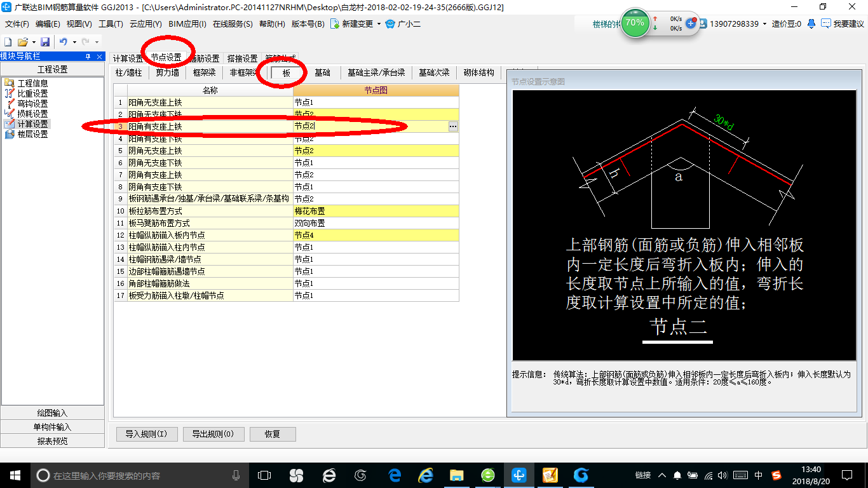Open the 工程设置 panel button
868x488 pixels.
[52, 69]
